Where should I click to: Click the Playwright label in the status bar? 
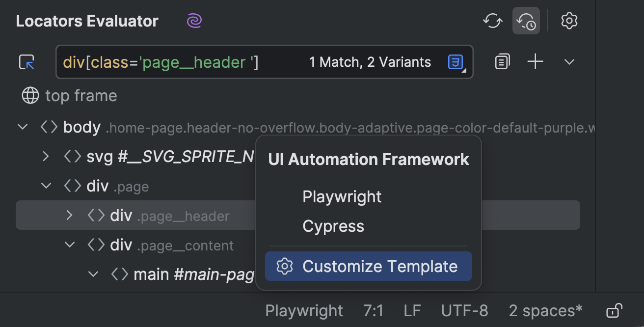click(x=304, y=310)
